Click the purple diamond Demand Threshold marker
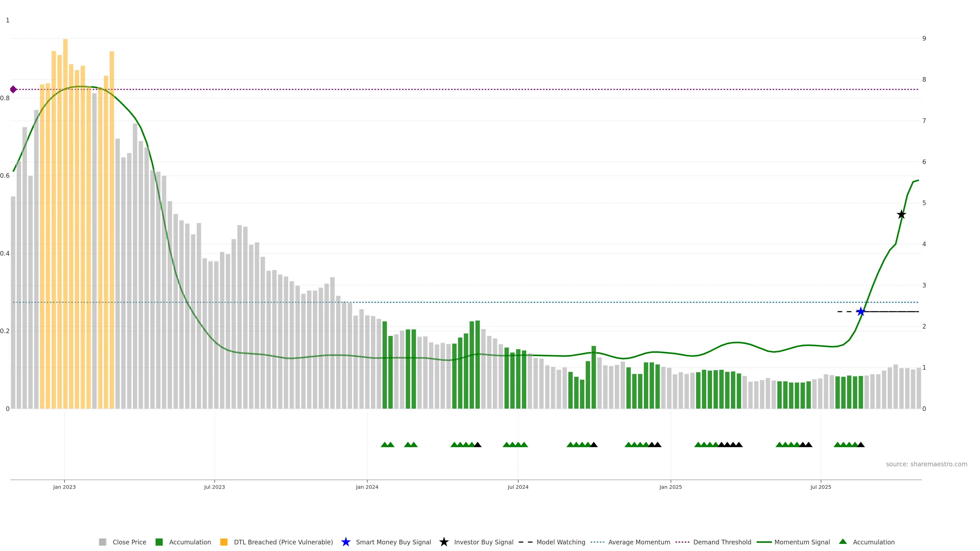 click(13, 89)
